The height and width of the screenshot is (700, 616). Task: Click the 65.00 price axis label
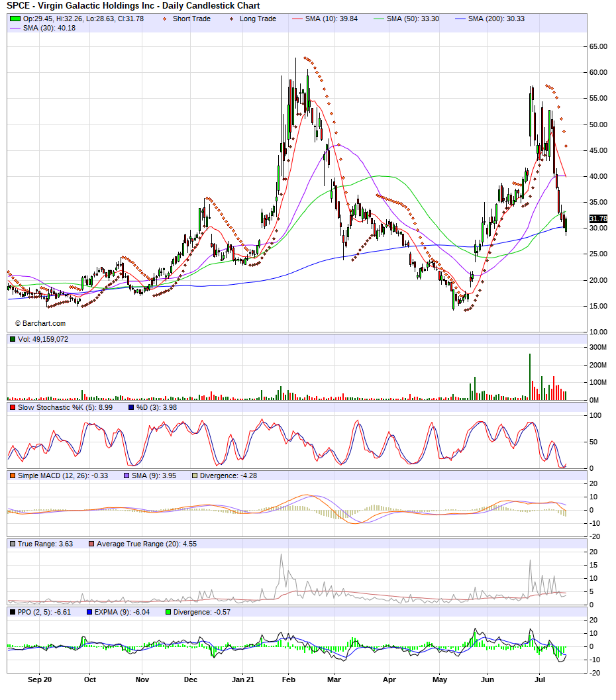click(x=598, y=46)
